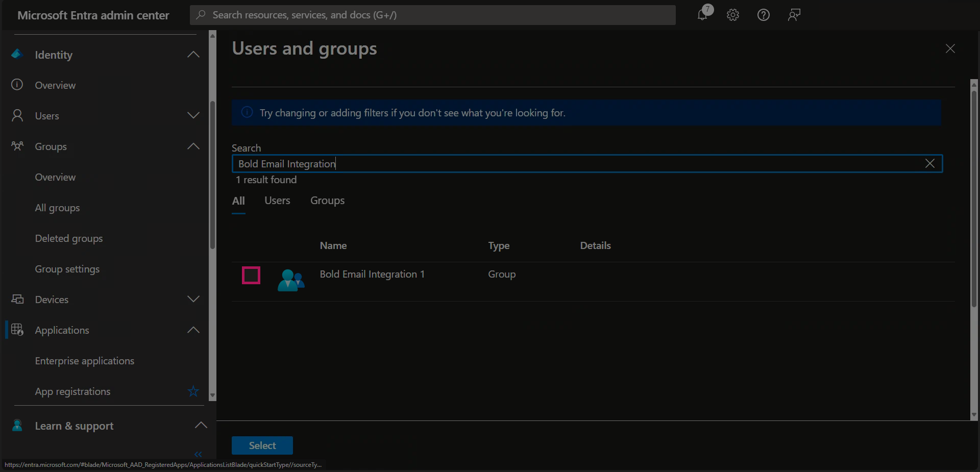Expand the Devices section chevron
The image size is (980, 472).
(x=193, y=300)
